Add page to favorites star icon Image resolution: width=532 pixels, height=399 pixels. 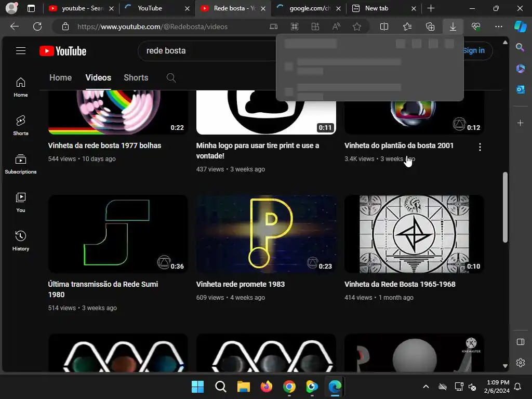[356, 26]
